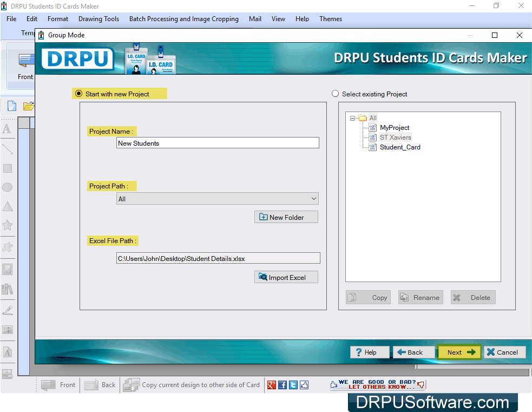Switch to the Back side of card
This screenshot has height=412, width=532.
tap(100, 384)
